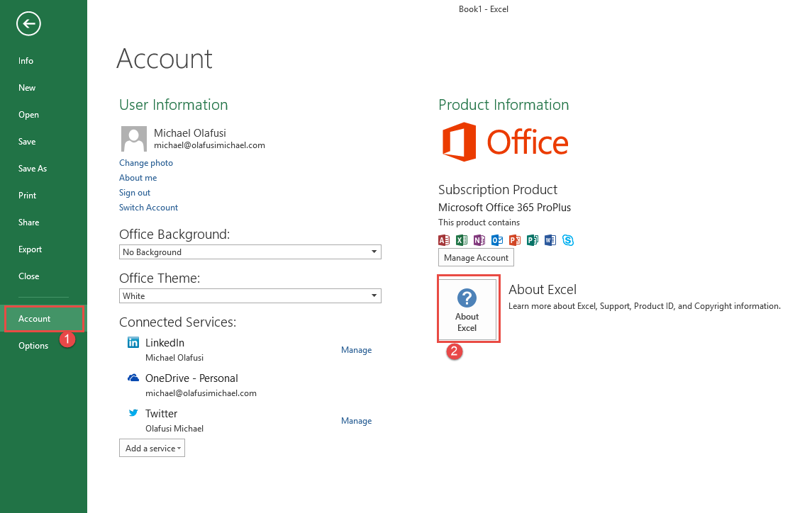Click the Twitter bird icon
Image resolution: width=812 pixels, height=513 pixels.
[133, 413]
